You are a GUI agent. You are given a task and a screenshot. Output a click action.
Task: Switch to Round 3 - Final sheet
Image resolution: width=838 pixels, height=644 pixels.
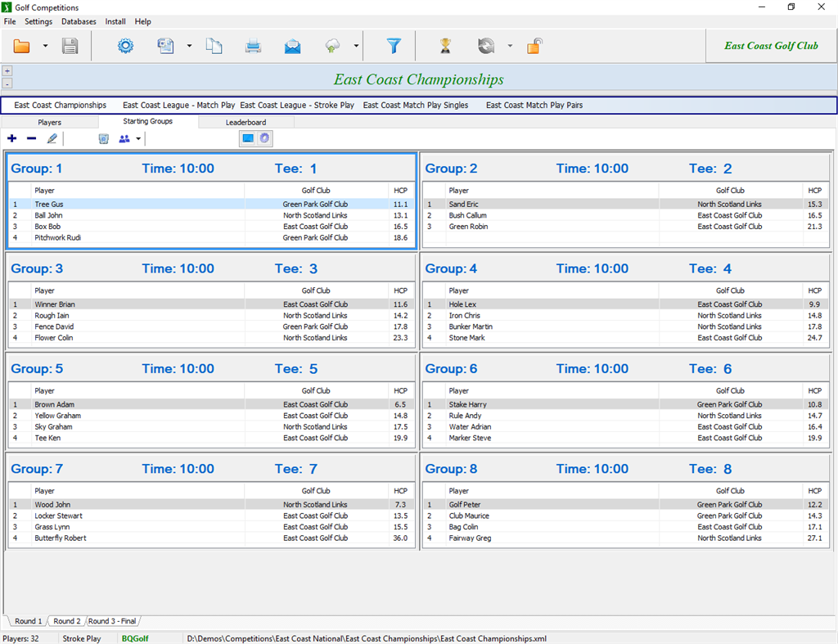point(112,621)
